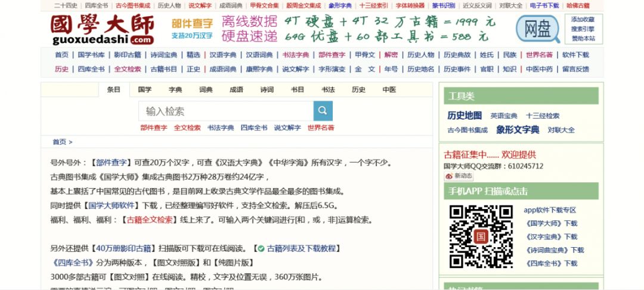644x290 pixels.
Task: Open 二十四史 in the top link bar
Action: [66, 6]
